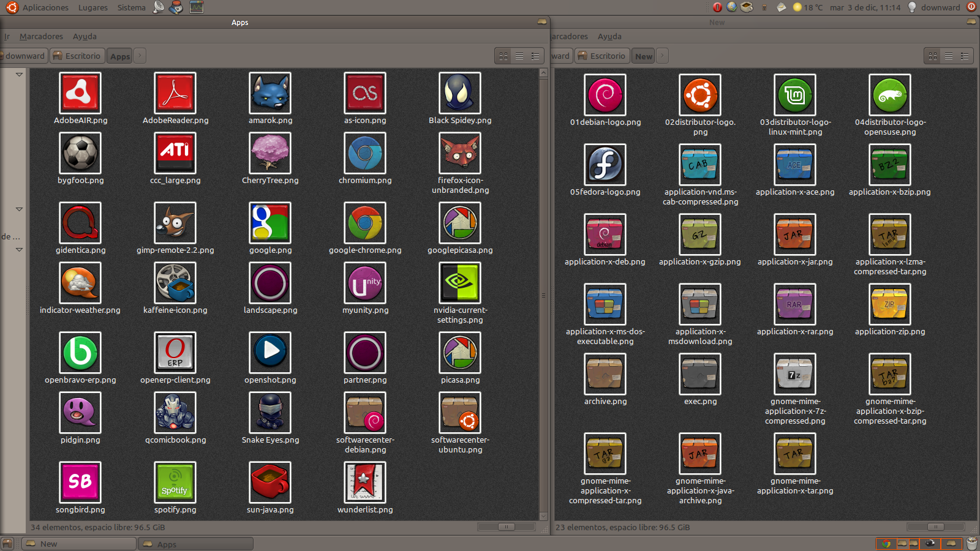Select the kaffeine-icon.png icon
Screen dimensions: 980x551
click(175, 283)
